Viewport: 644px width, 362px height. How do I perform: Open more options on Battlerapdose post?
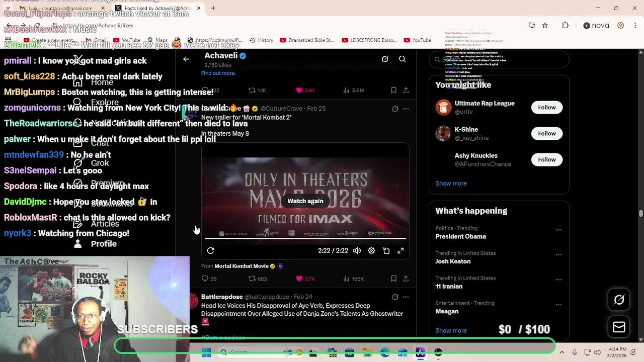406,297
